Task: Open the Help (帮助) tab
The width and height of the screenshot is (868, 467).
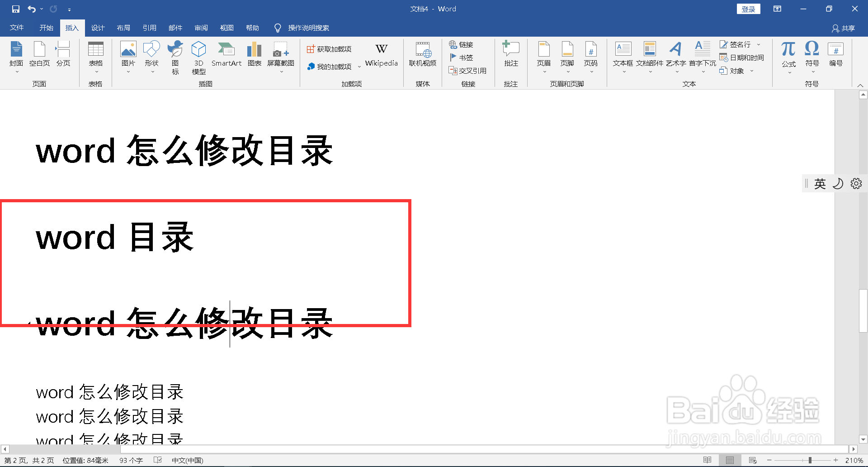Action: (x=253, y=28)
